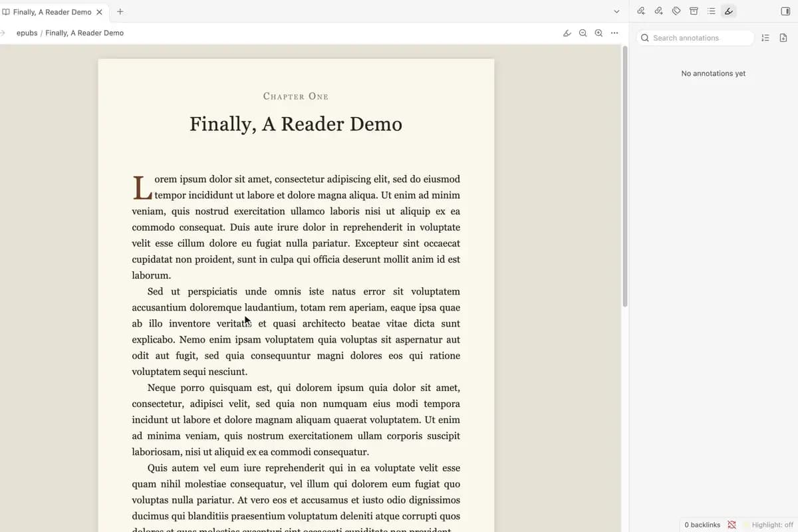Image resolution: width=798 pixels, height=532 pixels.
Task: Zoom in the reader view
Action: (x=598, y=33)
